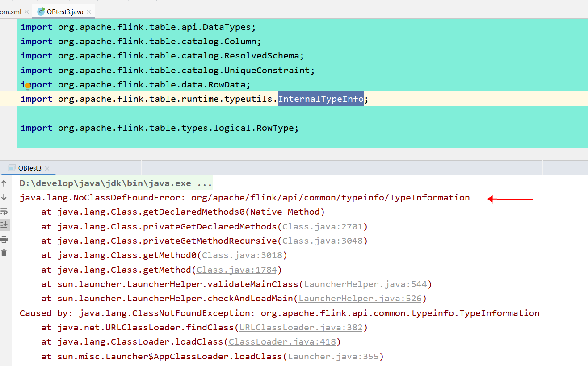Screen dimensions: 588x366
Task: Click the ResolvedSchema import line
Action: click(162, 55)
